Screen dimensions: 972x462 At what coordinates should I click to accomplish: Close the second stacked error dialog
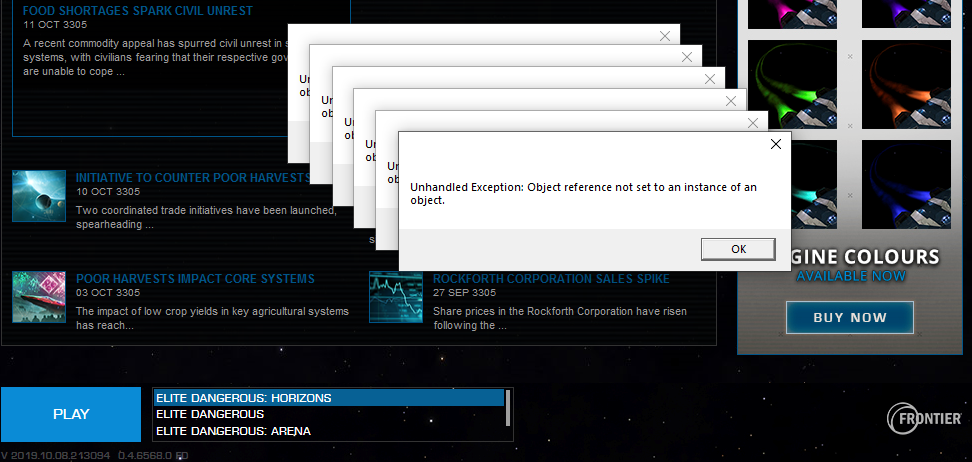pos(686,57)
